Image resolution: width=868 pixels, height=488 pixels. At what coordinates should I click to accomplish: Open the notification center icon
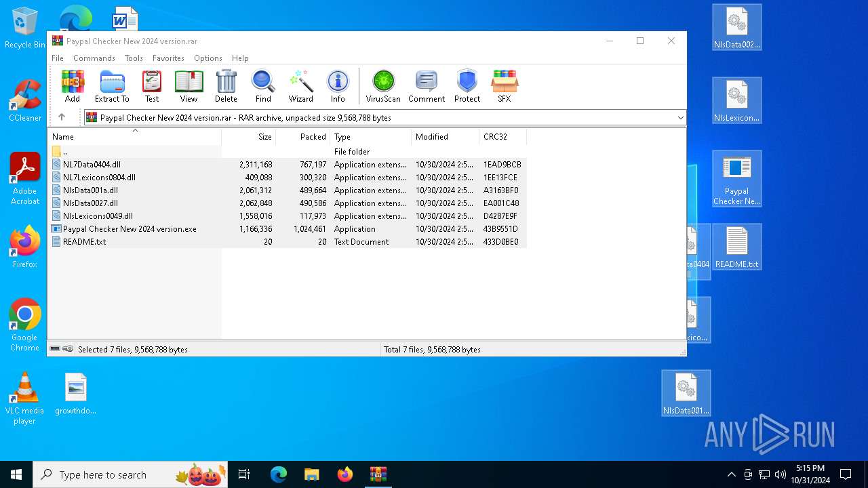(x=846, y=474)
